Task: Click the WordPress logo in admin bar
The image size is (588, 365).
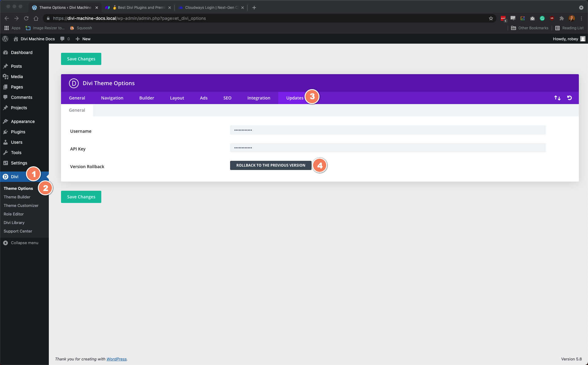Action: [5, 39]
